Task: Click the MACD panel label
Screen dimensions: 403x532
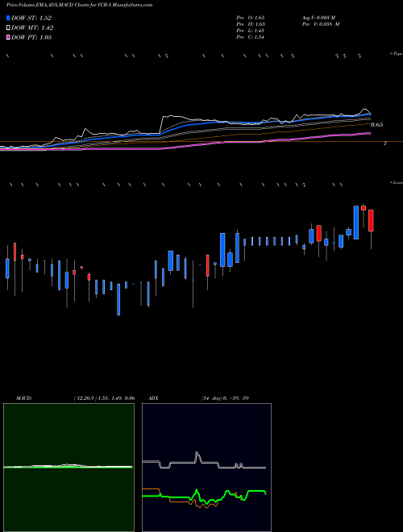Action: pyautogui.click(x=23, y=398)
